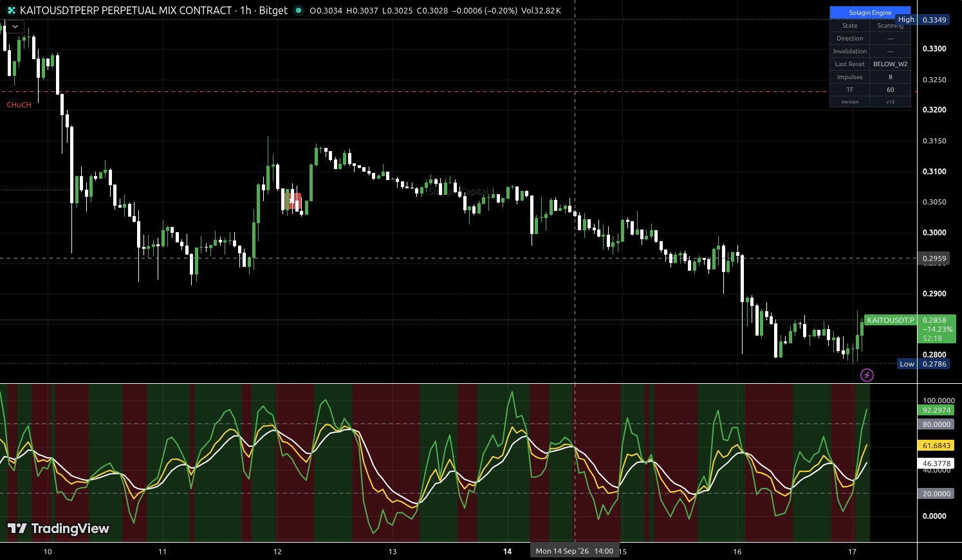
Task: Click bold date 14 on time axis
Action: click(507, 552)
